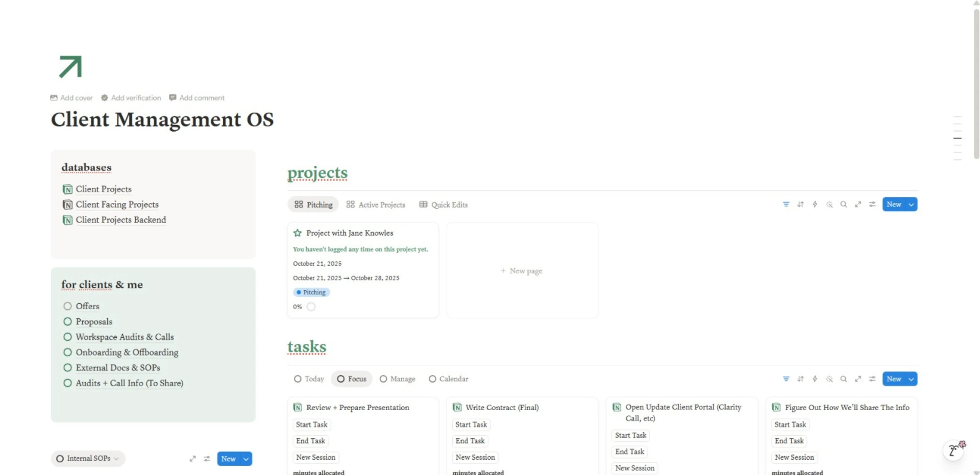Click Add verification
Viewport: 980px width, 475px height.
tap(131, 98)
